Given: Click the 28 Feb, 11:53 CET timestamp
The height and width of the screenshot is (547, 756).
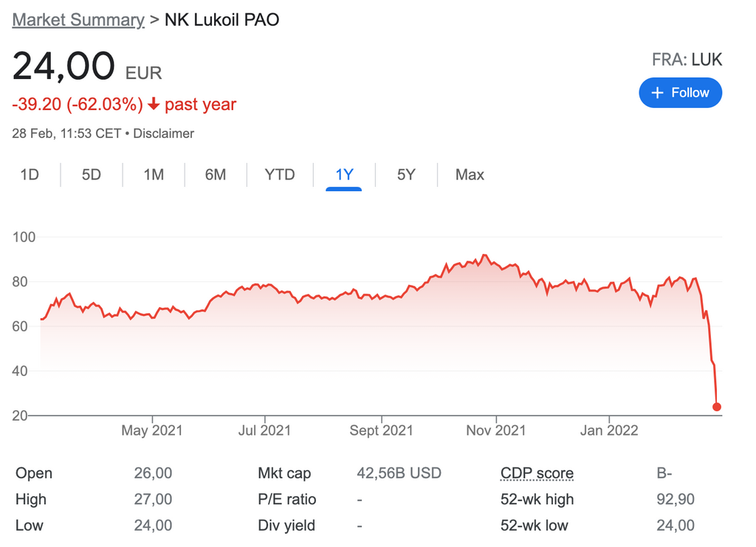Looking at the screenshot, I should coord(66,134).
